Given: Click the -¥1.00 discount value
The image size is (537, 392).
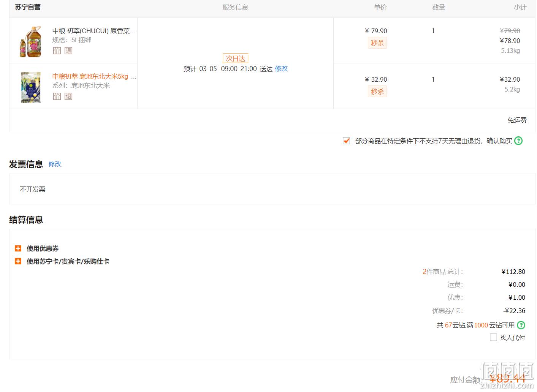Looking at the screenshot, I should (516, 297).
